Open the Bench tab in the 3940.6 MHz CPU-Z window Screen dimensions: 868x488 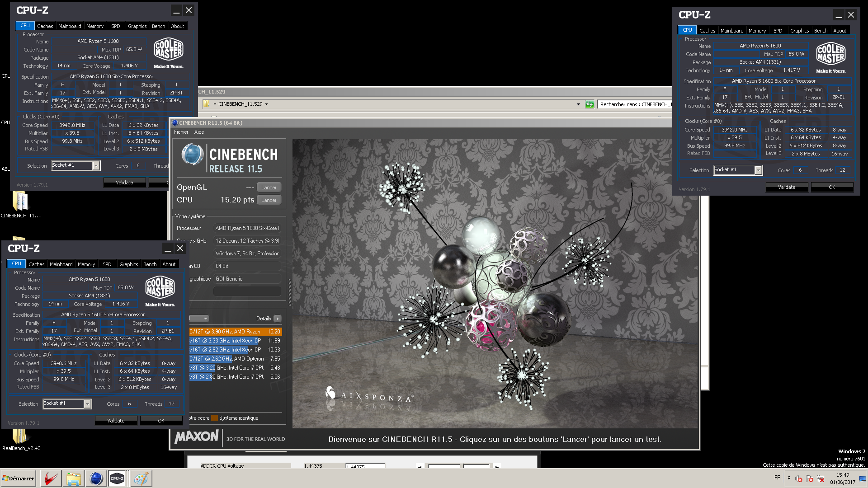(150, 264)
